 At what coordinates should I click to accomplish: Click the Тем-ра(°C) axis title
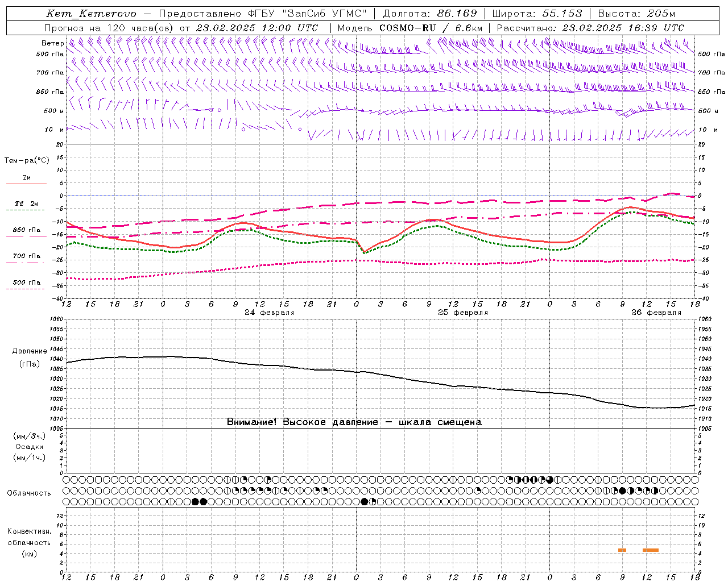coord(27,161)
